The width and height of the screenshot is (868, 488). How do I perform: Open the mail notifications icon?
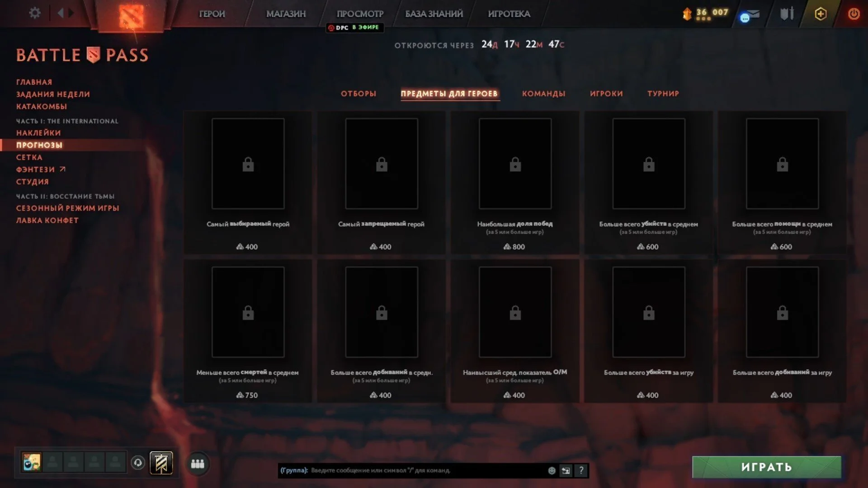click(750, 15)
